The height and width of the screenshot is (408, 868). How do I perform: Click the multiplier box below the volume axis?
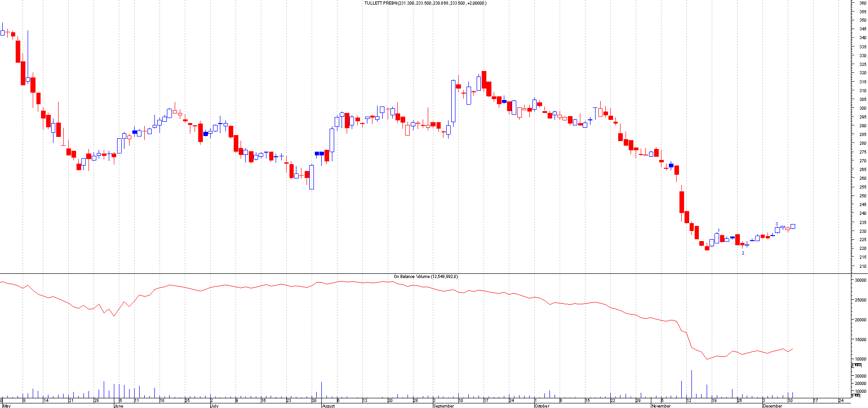tap(855, 395)
